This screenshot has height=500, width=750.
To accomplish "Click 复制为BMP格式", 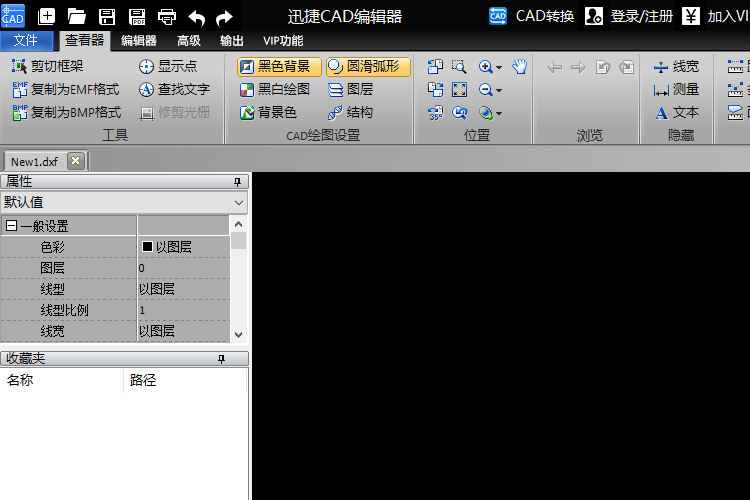I will pos(66,112).
